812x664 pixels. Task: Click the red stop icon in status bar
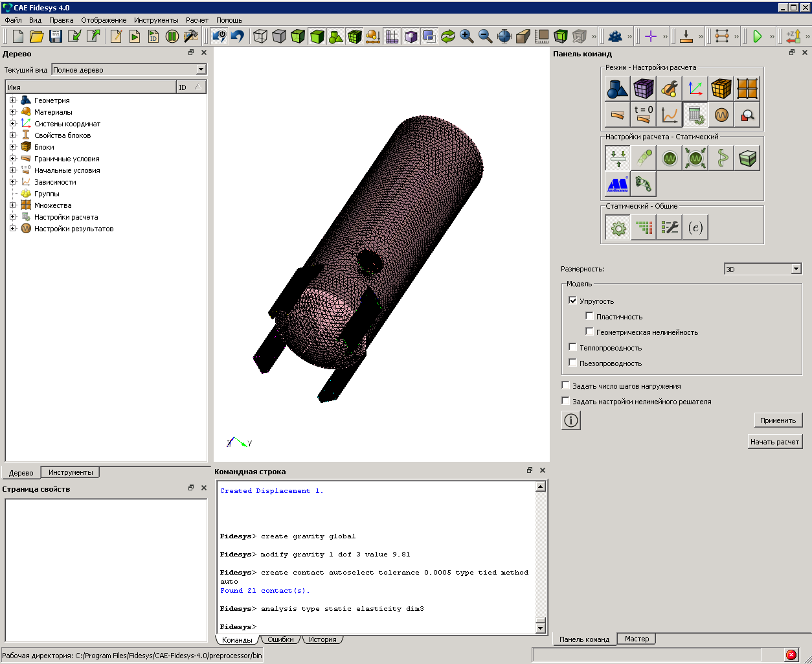click(791, 655)
